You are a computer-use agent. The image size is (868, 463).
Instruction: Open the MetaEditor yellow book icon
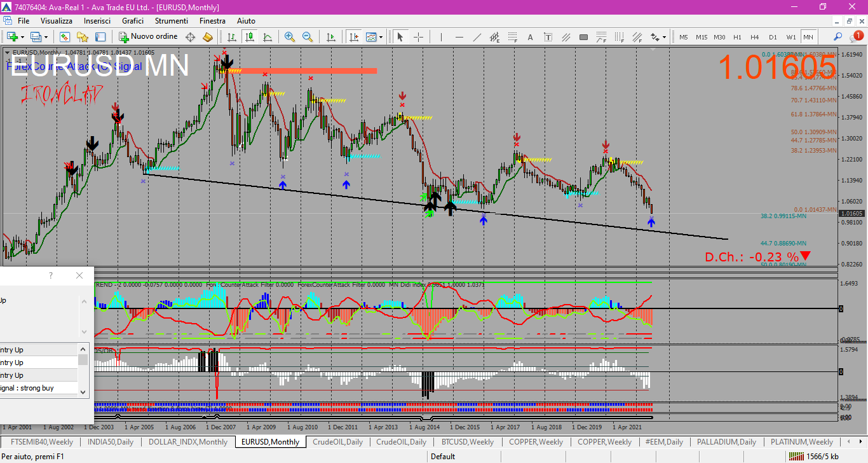tap(208, 37)
